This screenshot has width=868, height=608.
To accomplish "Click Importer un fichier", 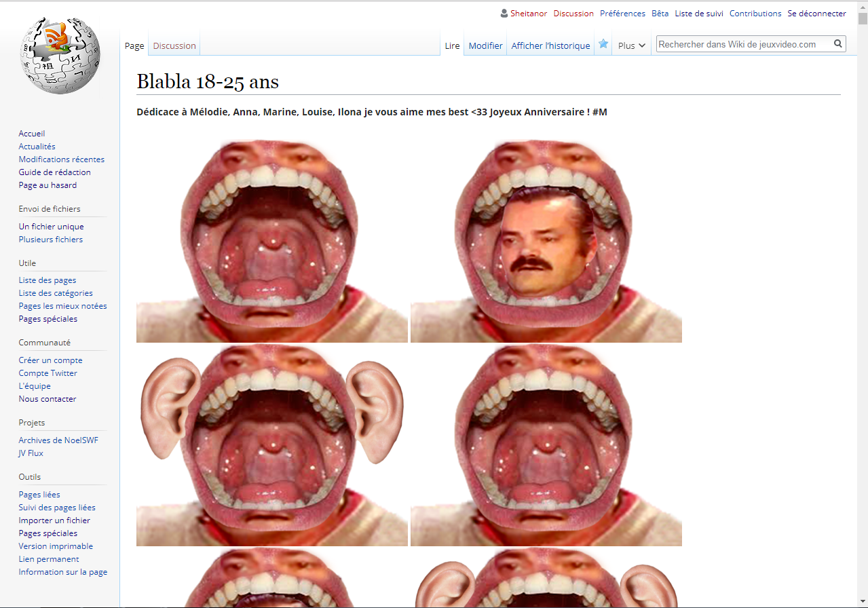I will 54,520.
